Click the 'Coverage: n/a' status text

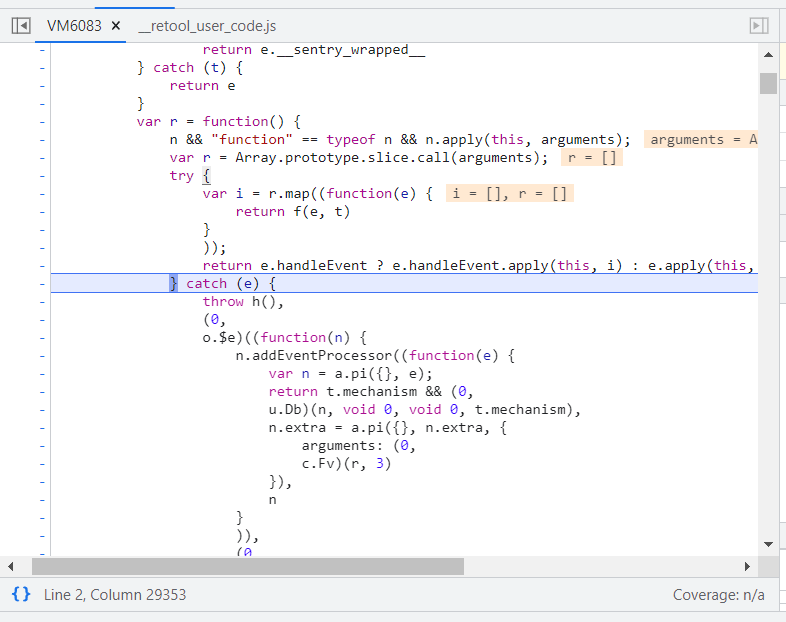[x=718, y=595]
